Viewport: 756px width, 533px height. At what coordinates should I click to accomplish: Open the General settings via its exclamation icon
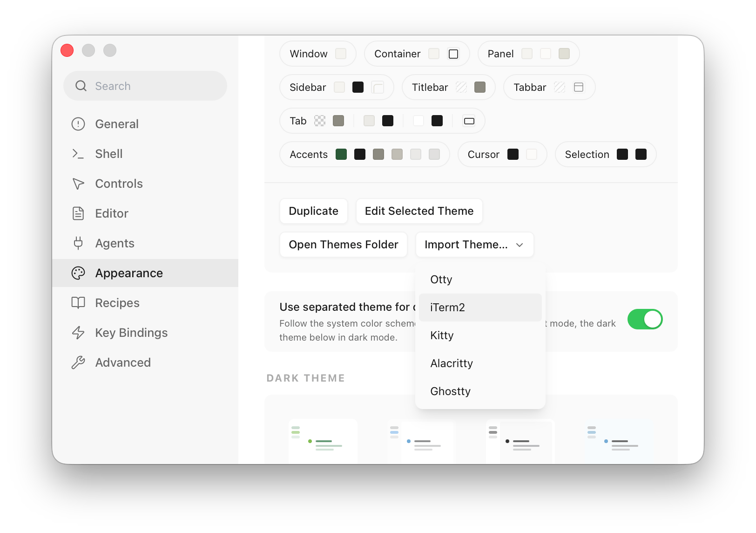78,124
